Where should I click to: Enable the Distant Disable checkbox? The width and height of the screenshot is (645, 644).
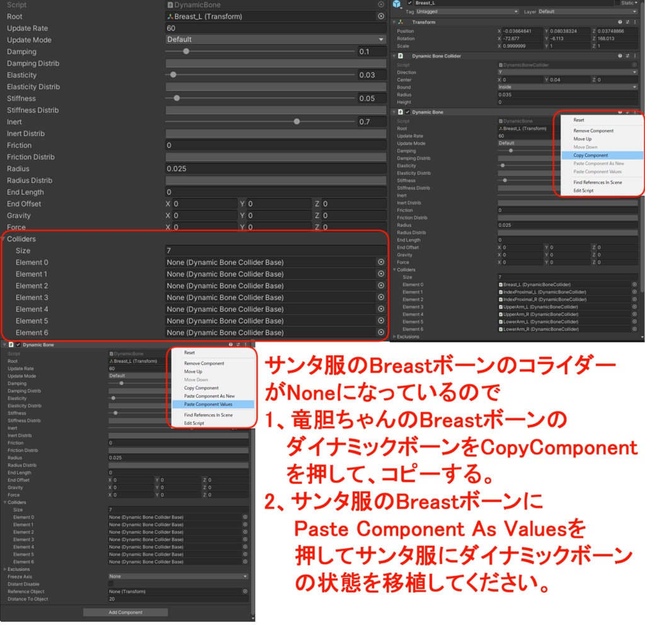tap(111, 584)
